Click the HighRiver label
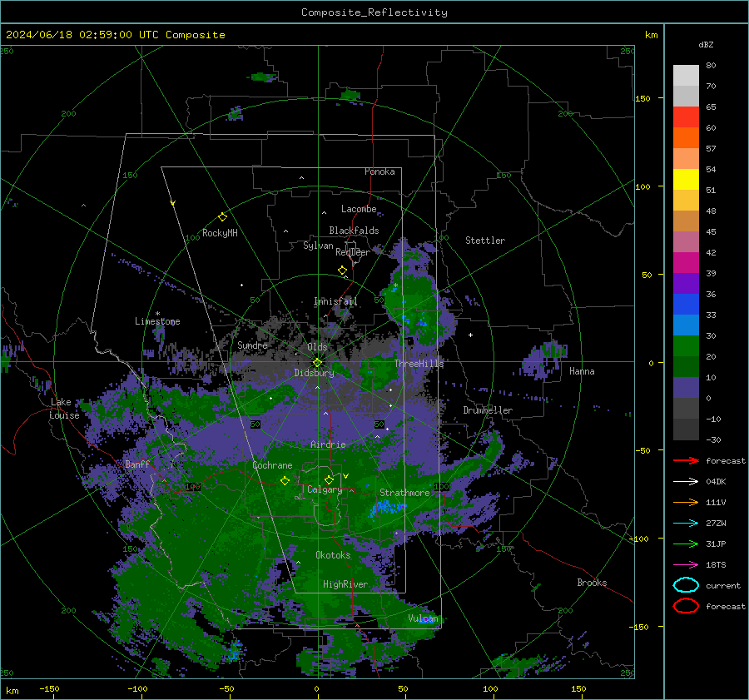 [345, 584]
